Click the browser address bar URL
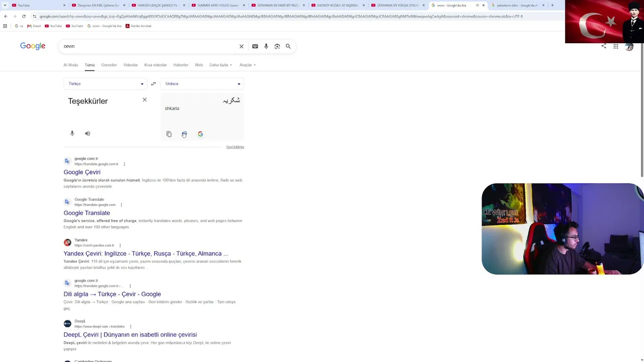Viewport: 644px width, 362px height. click(281, 16)
